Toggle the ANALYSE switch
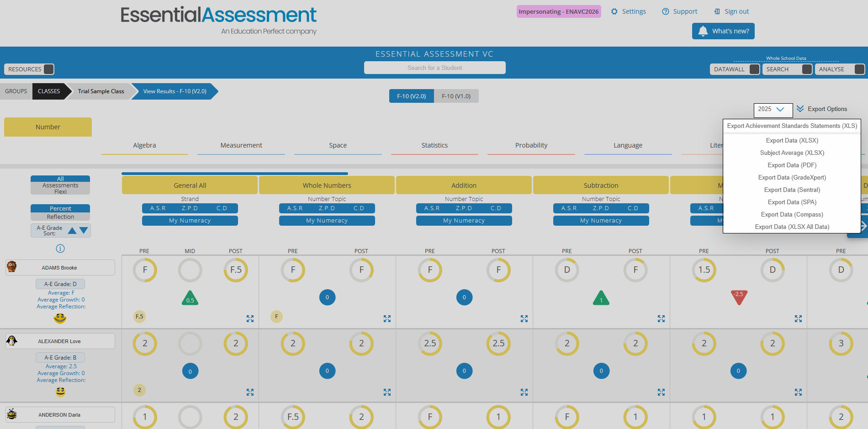Image resolution: width=868 pixels, height=429 pixels. [x=859, y=69]
